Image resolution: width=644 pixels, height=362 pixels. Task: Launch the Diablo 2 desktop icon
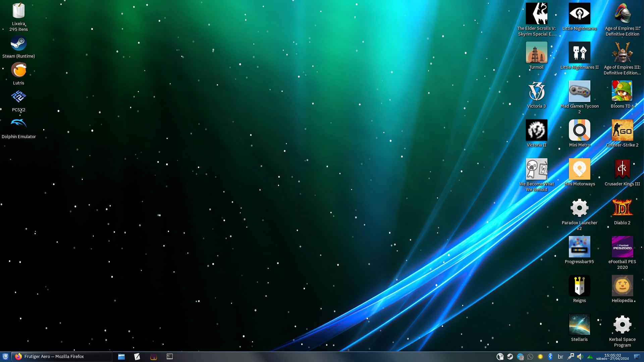point(622,208)
